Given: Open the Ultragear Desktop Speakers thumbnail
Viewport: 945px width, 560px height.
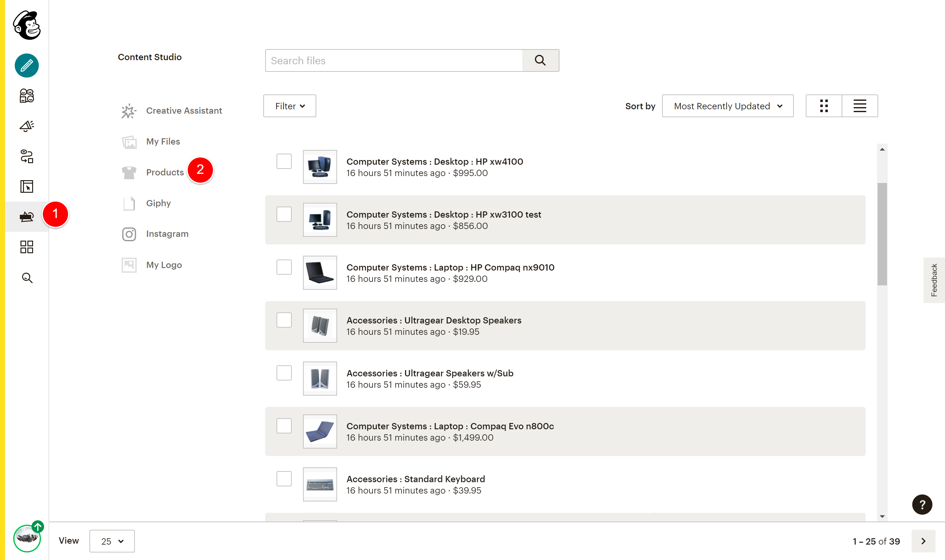Looking at the screenshot, I should (320, 326).
